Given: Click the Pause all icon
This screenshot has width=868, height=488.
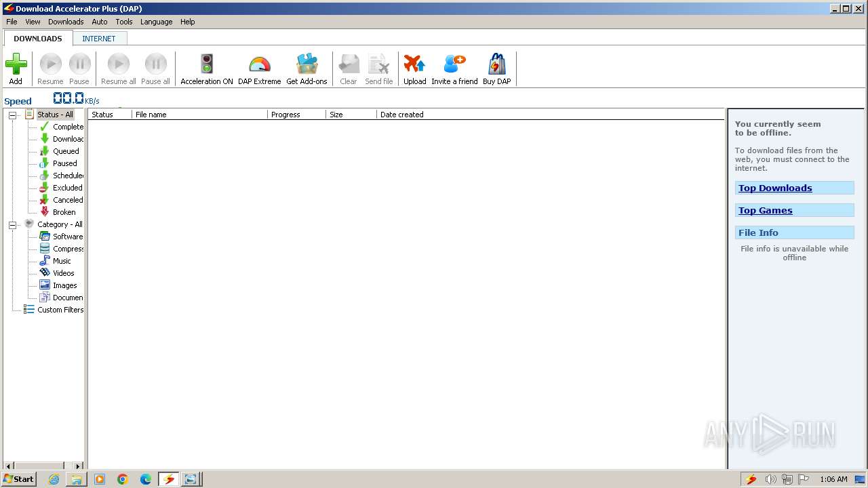Looking at the screenshot, I should (155, 65).
